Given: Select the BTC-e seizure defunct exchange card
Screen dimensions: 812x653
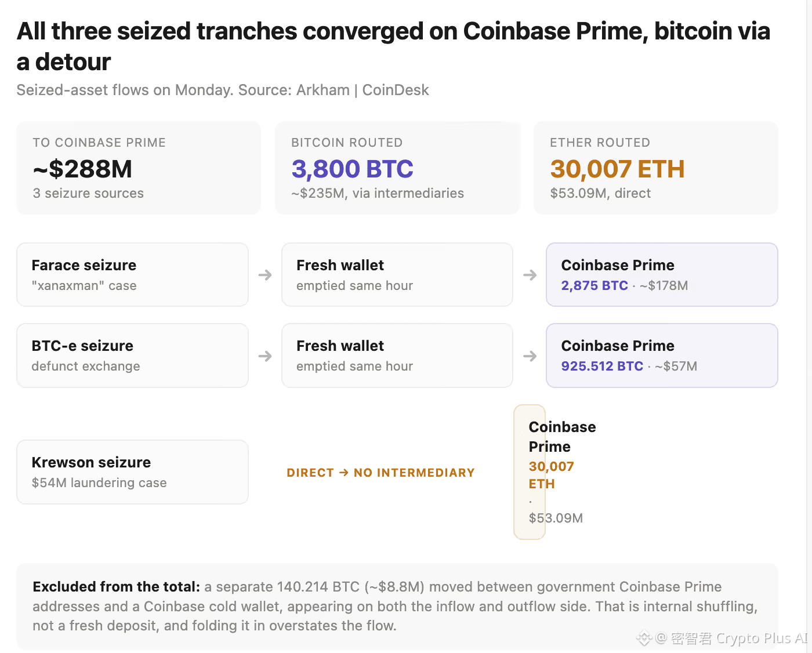Looking at the screenshot, I should pyautogui.click(x=132, y=355).
